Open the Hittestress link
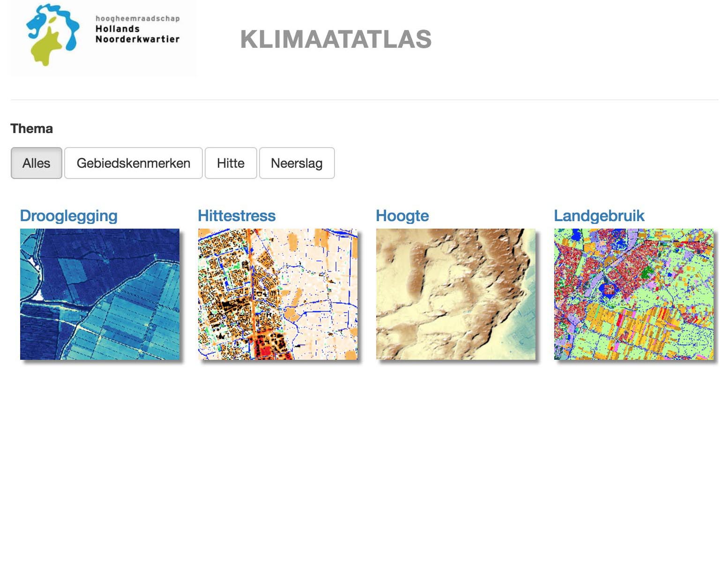The height and width of the screenshot is (565, 728). pyautogui.click(x=237, y=216)
